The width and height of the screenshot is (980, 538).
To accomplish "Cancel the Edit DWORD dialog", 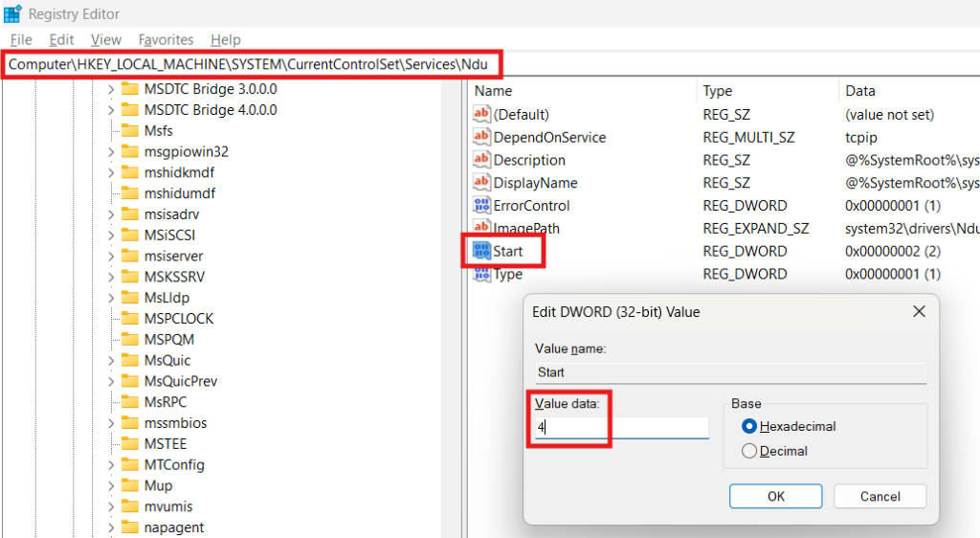I will point(880,496).
